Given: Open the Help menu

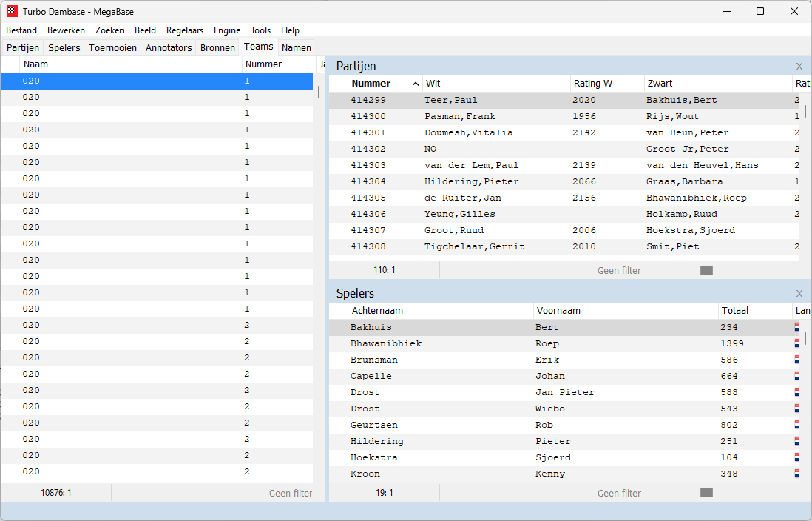Looking at the screenshot, I should point(290,30).
